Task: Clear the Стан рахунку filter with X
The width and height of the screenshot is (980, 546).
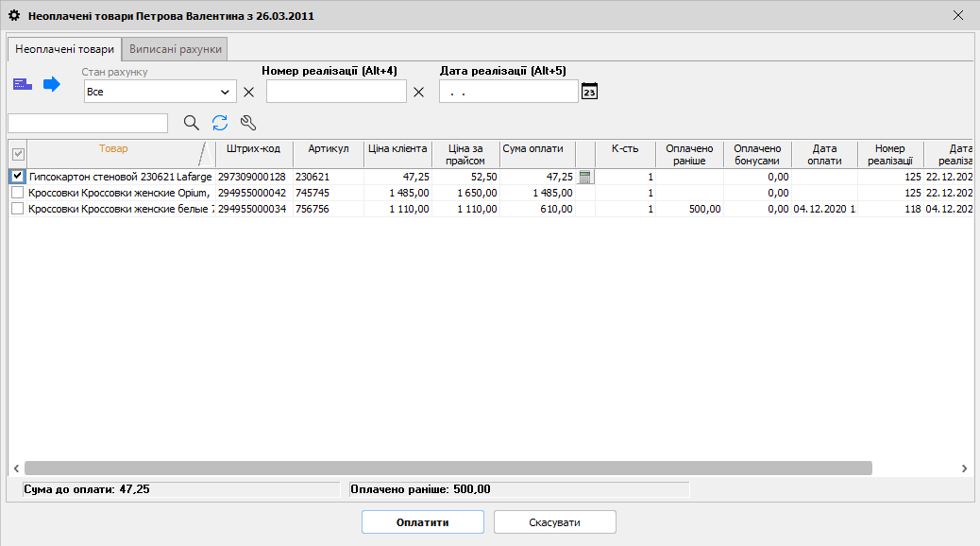Action: click(249, 92)
